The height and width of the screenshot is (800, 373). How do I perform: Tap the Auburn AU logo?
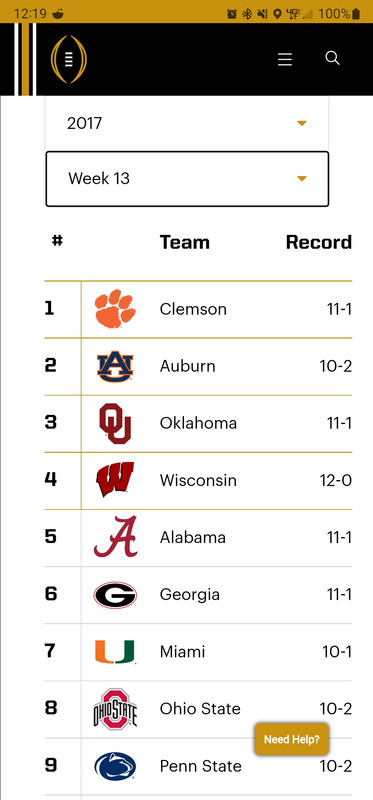tap(115, 366)
